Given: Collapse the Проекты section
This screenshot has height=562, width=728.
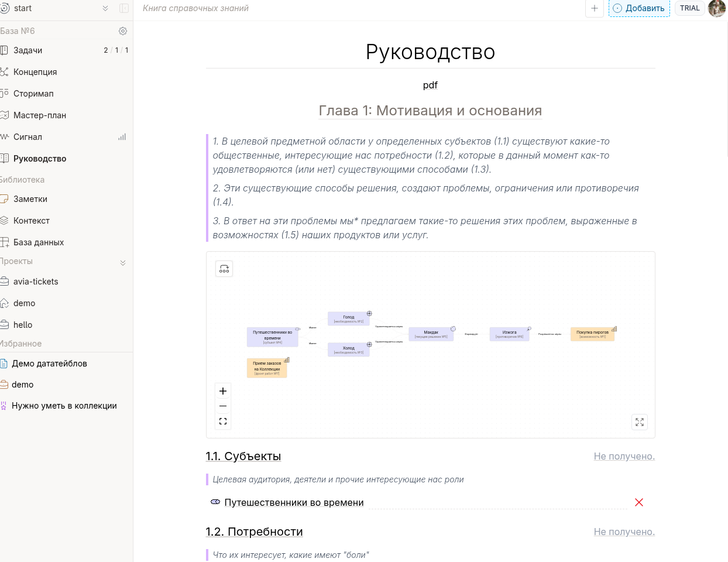Looking at the screenshot, I should (123, 263).
